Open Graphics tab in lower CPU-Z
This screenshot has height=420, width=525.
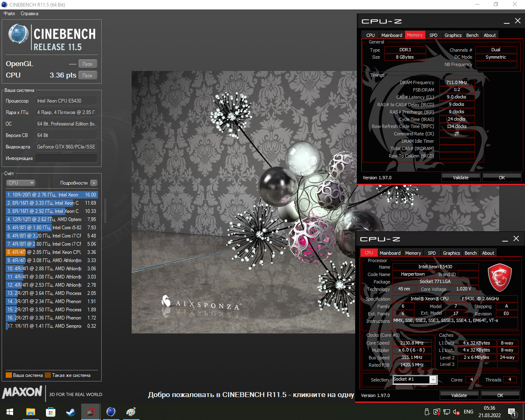[451, 253]
